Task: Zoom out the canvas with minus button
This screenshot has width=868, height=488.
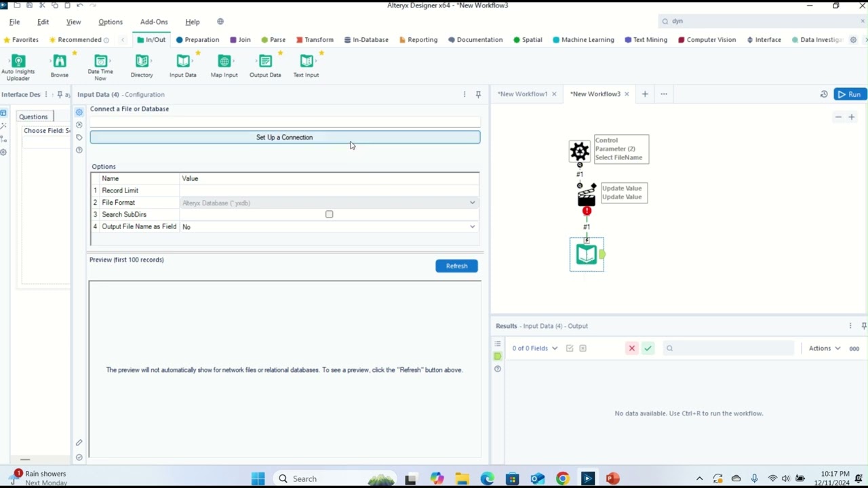Action: click(x=838, y=117)
